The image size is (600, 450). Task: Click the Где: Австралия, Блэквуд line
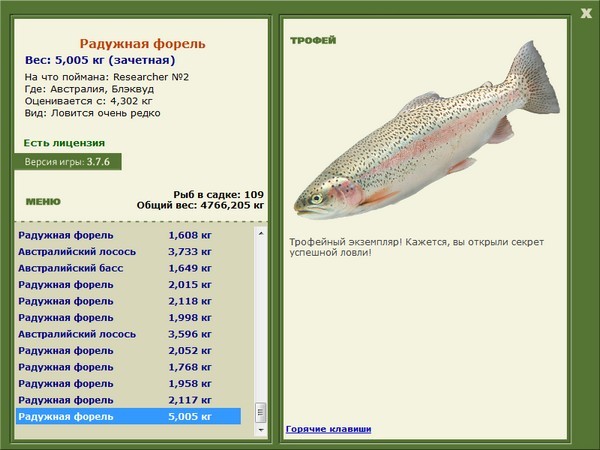pyautogui.click(x=89, y=89)
